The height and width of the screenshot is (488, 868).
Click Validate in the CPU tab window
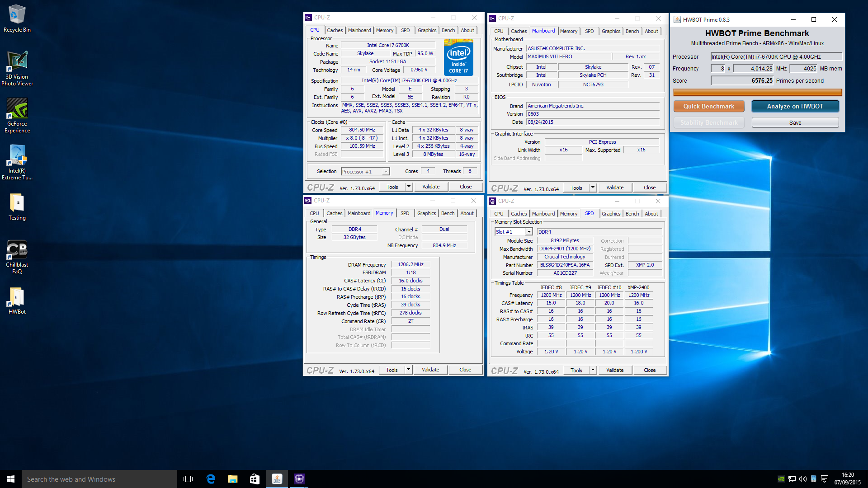click(x=431, y=187)
